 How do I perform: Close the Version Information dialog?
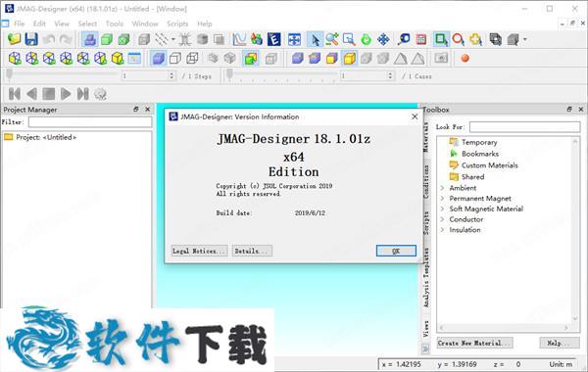(x=415, y=116)
